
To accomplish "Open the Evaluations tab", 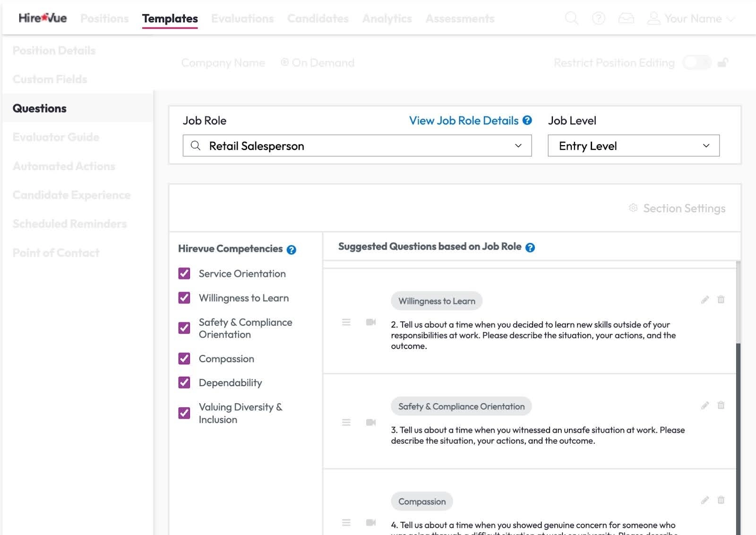I will [242, 18].
